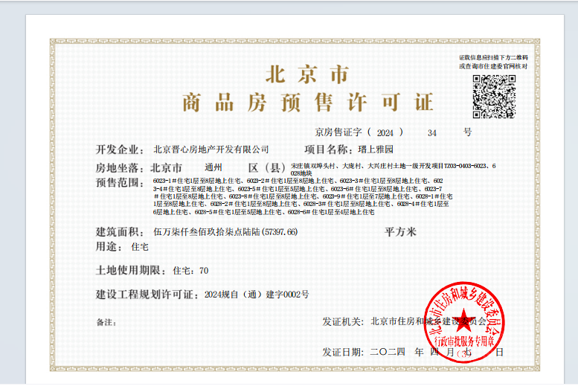
Task: Click the label '备注:'
Action: tap(106, 322)
